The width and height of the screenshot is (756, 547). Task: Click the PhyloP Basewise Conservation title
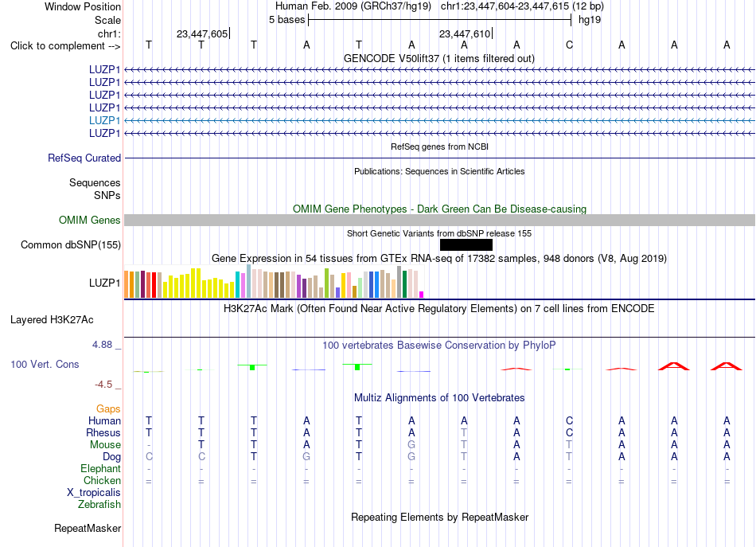(439, 345)
